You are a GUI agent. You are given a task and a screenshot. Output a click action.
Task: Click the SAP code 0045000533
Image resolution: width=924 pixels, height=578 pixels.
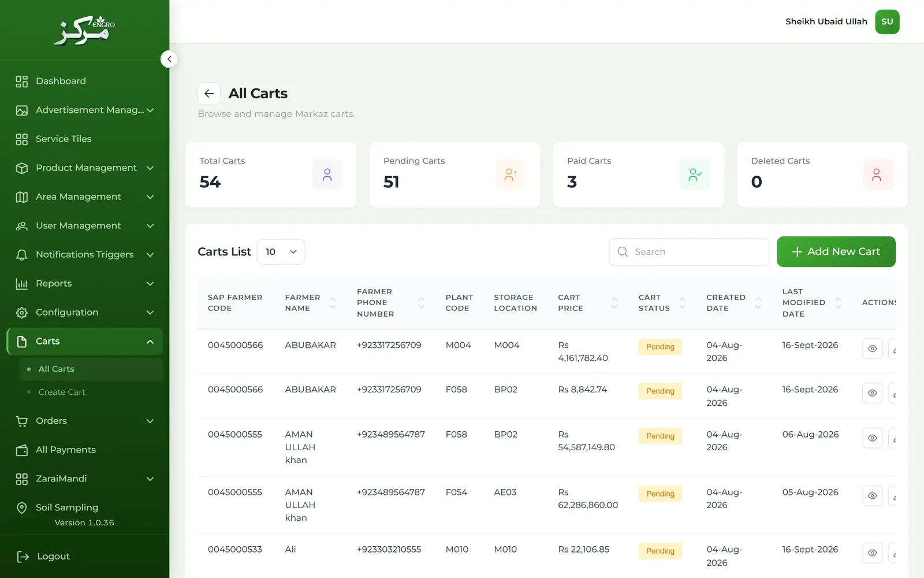pos(235,550)
